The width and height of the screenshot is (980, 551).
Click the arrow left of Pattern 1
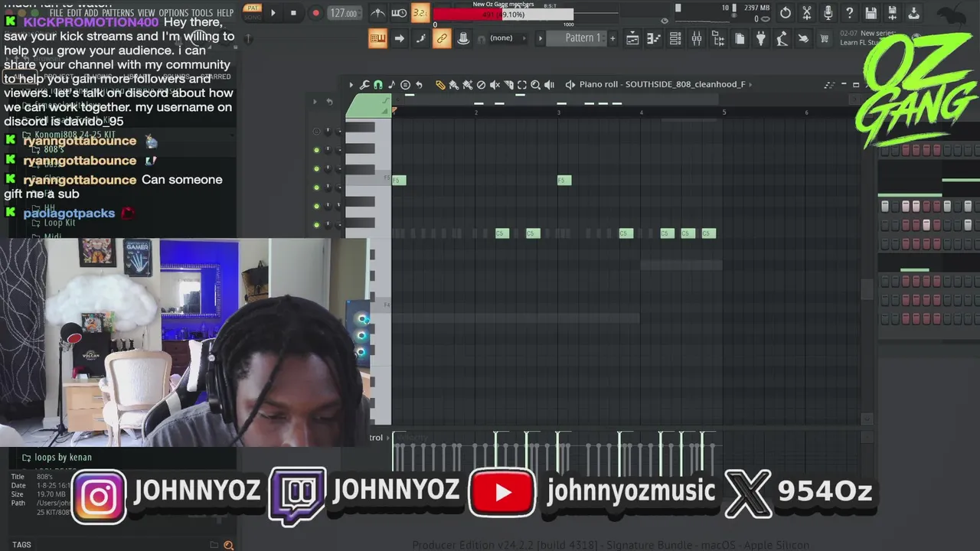(x=541, y=38)
